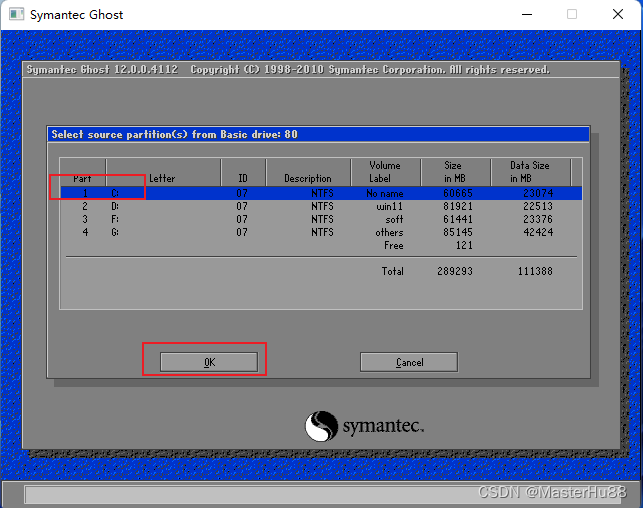Click the Cancel button
Viewport: 643px width, 508px height.
(x=409, y=362)
